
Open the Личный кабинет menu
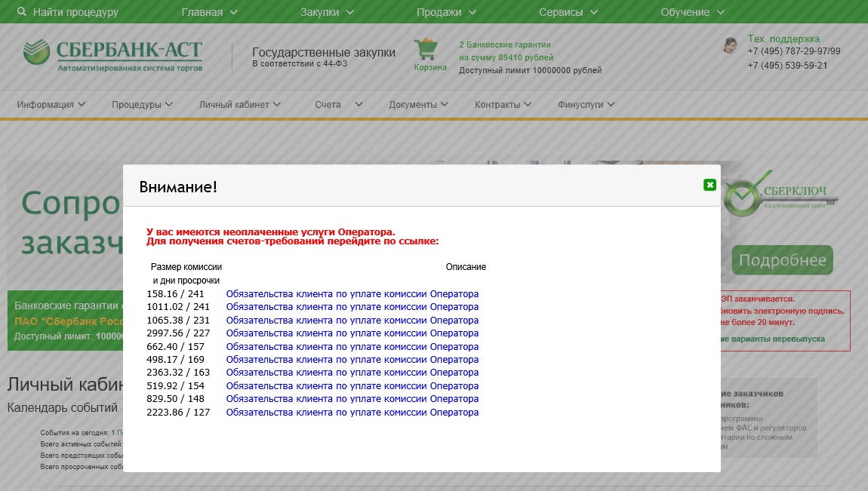[239, 105]
